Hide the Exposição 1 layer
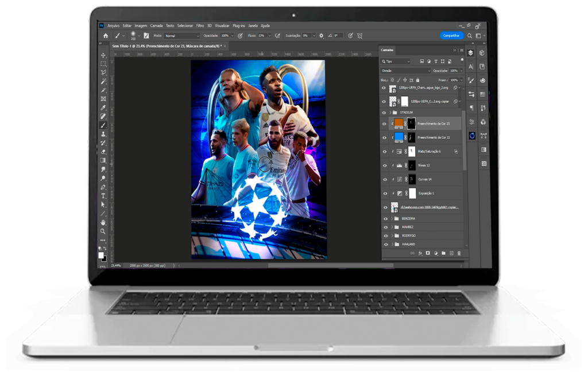Viewport: 588px width, 376px height. [x=385, y=193]
